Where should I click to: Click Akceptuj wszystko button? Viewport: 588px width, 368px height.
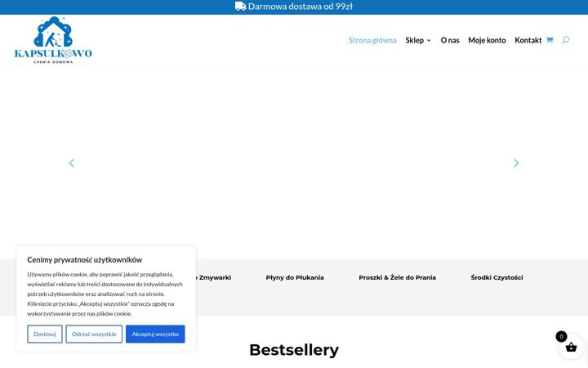pyautogui.click(x=155, y=334)
